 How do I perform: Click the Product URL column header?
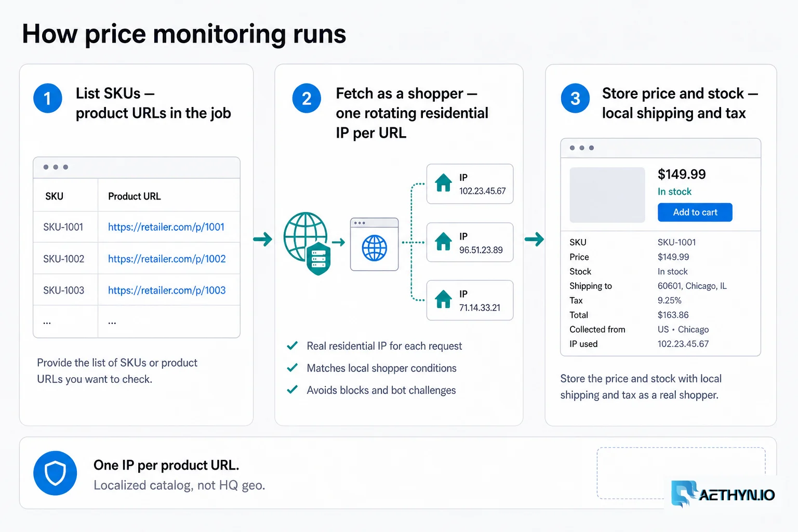[135, 196]
